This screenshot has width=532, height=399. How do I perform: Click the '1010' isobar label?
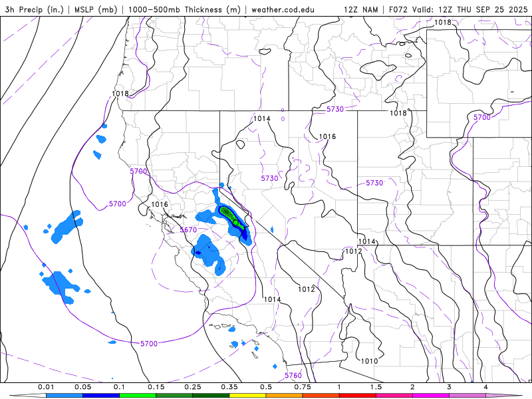[x=369, y=361]
